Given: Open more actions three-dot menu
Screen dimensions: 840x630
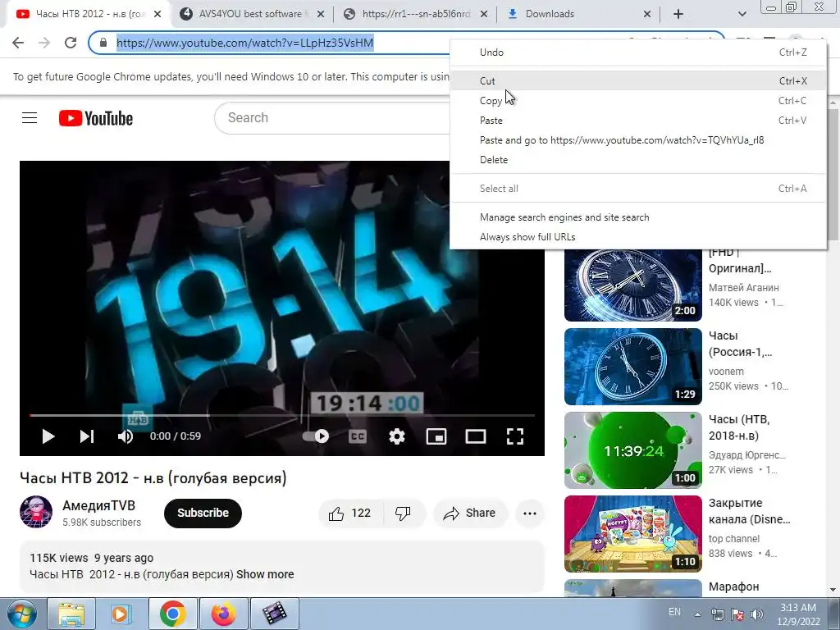Looking at the screenshot, I should [x=530, y=514].
